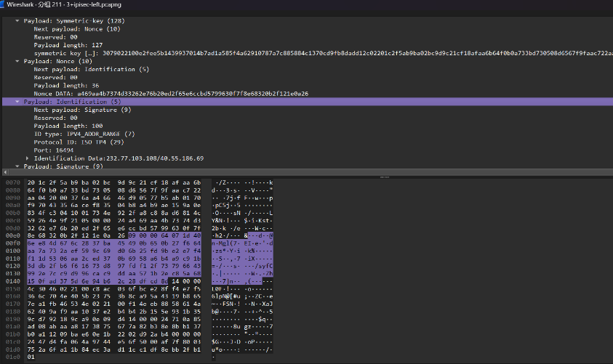Select the 'Next payload: Nonce (10)' field
The width and height of the screenshot is (613, 364).
click(77, 29)
